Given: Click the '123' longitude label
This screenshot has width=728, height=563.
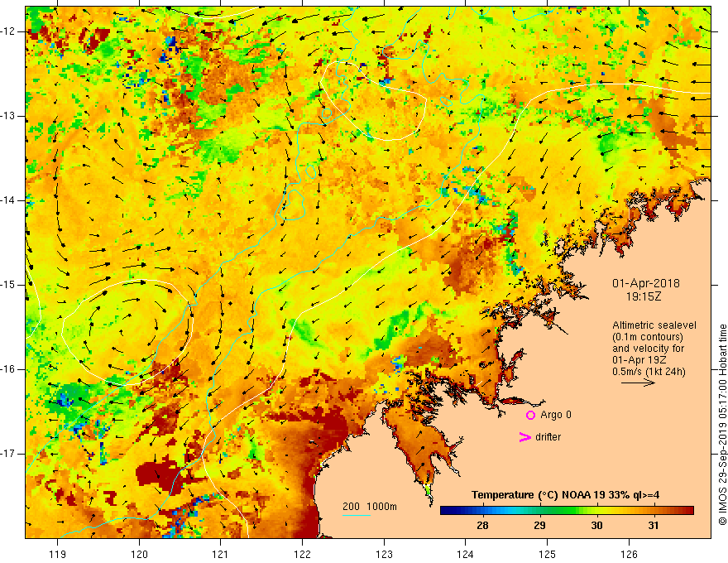Looking at the screenshot, I should tap(384, 554).
